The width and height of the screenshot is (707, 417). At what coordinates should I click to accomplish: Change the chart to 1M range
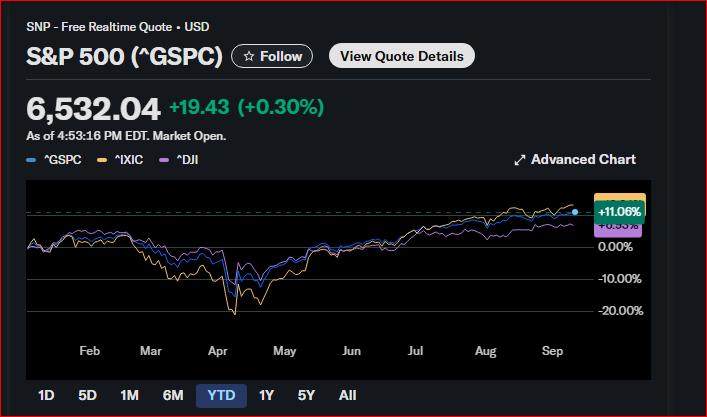coord(129,395)
